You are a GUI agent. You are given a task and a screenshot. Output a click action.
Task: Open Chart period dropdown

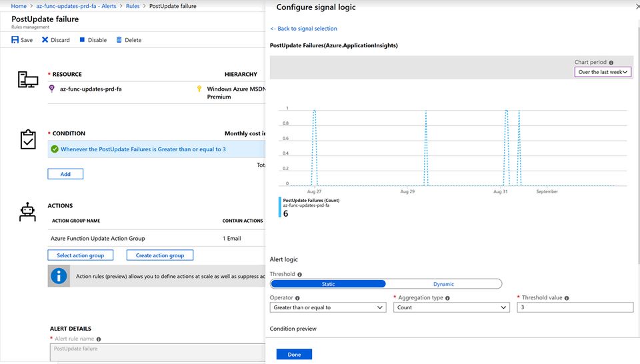603,72
